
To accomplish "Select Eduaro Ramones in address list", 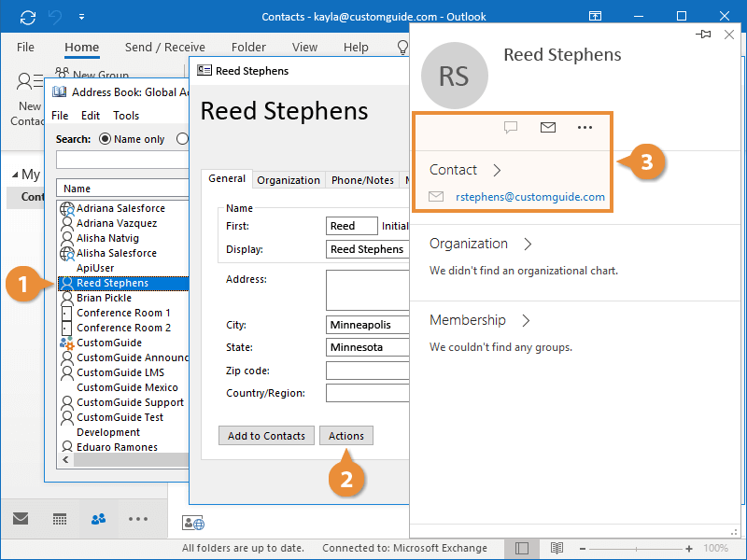I will (x=117, y=447).
